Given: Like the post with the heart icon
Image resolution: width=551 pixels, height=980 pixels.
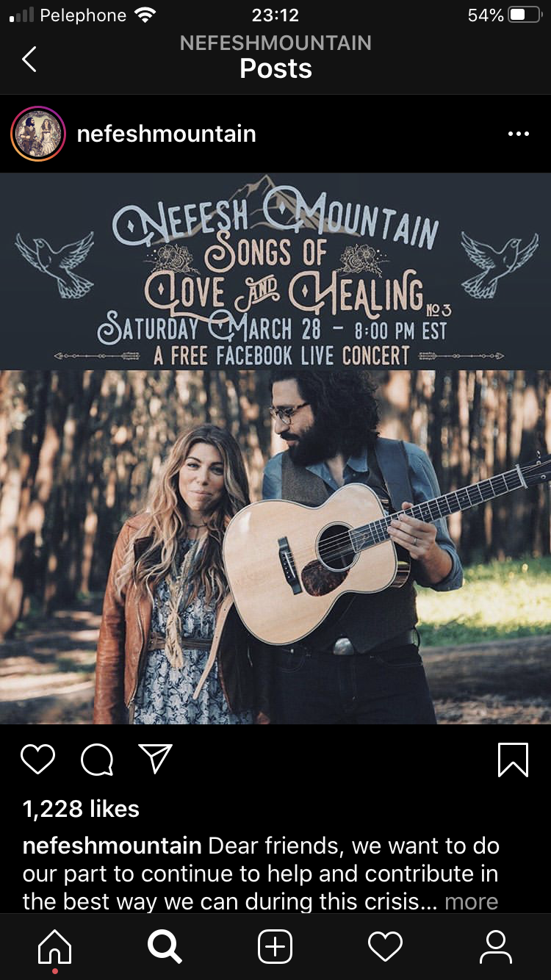Looking at the screenshot, I should pos(37,760).
